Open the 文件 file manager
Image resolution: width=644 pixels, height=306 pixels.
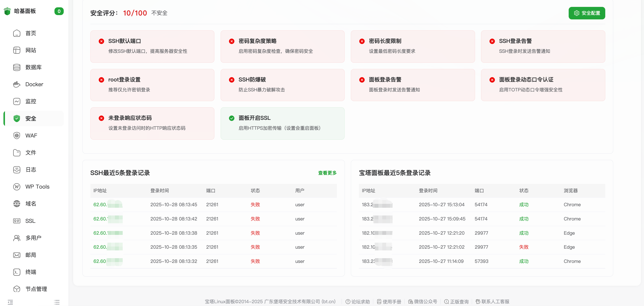31,152
